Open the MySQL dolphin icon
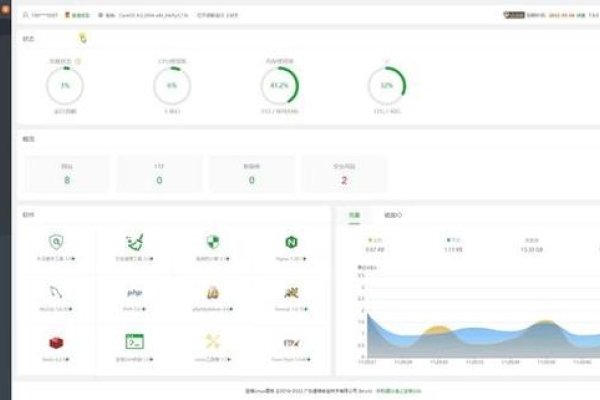The image size is (600, 400). (x=56, y=292)
